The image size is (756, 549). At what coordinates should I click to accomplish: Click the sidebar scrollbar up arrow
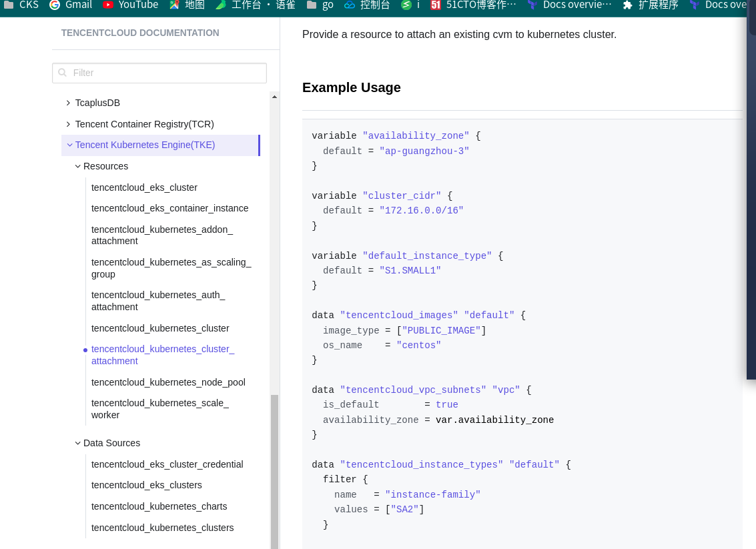coord(274,97)
